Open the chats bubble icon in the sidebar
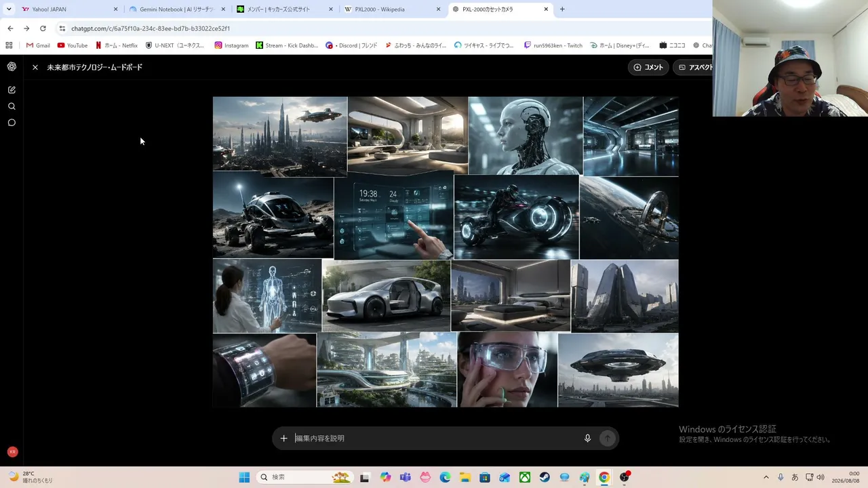 coord(12,123)
